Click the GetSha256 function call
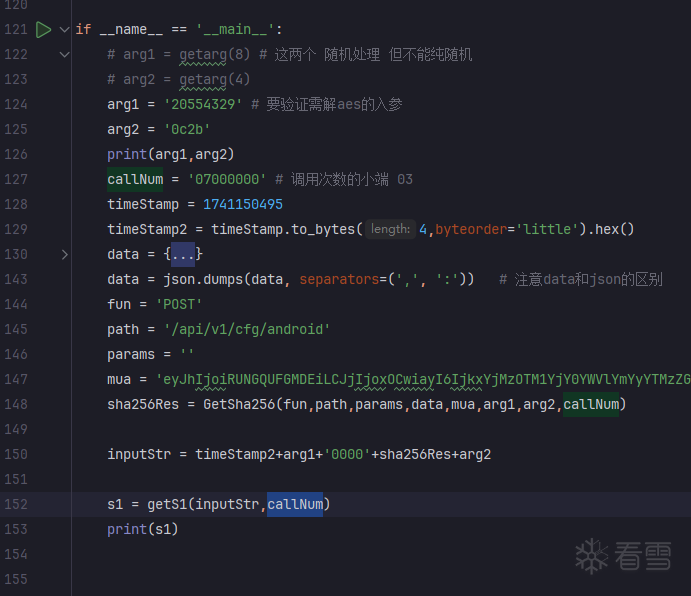The image size is (691, 596). click(x=238, y=404)
